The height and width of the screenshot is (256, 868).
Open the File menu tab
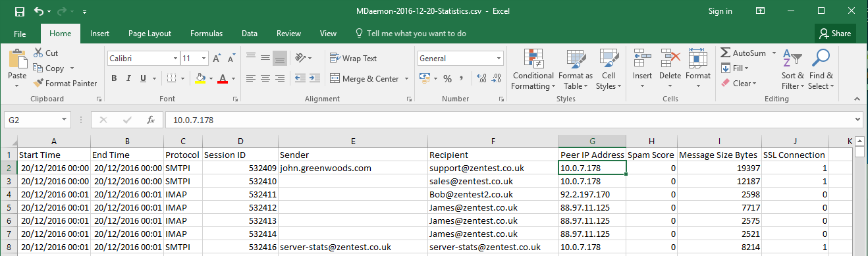[x=20, y=34]
